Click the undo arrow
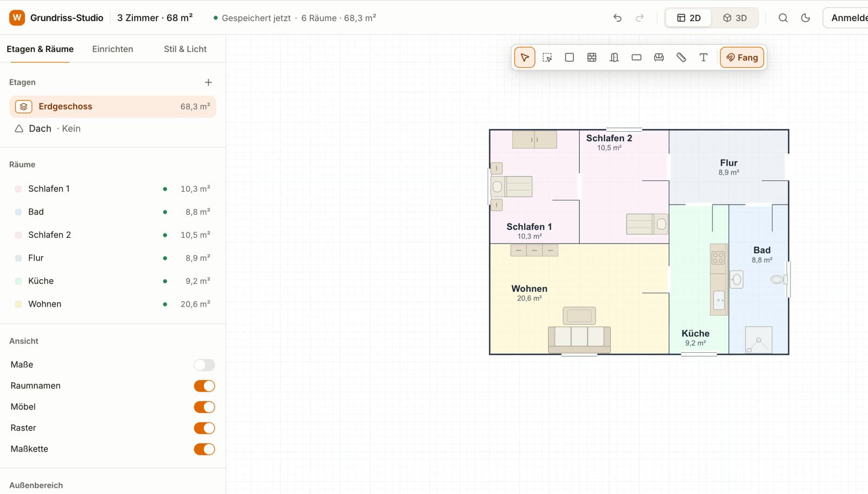The image size is (868, 494). (x=617, y=18)
